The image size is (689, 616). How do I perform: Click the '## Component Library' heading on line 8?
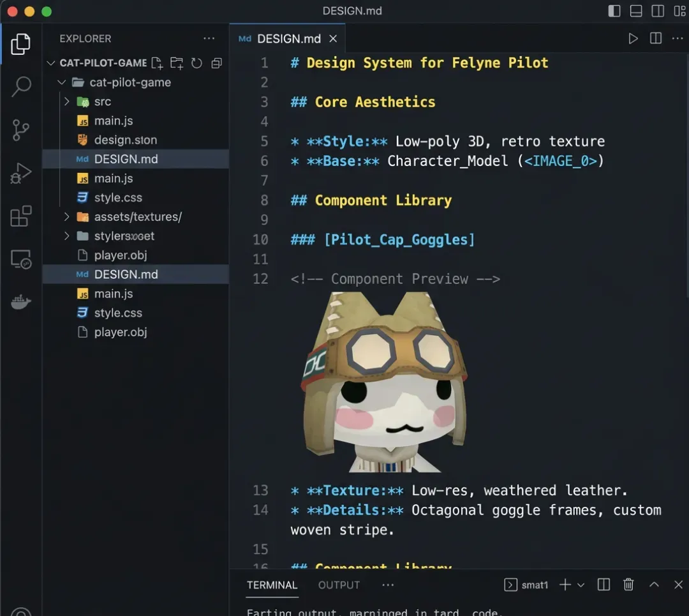click(x=371, y=200)
